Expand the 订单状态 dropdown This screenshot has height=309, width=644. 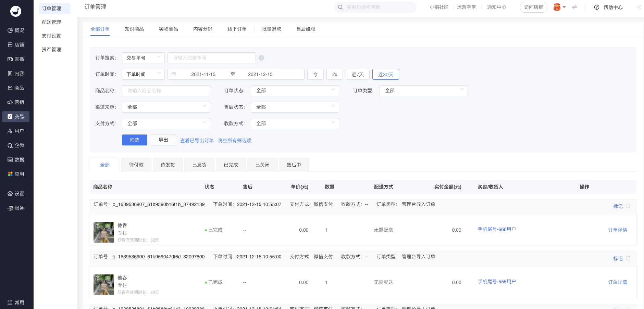[x=295, y=91]
